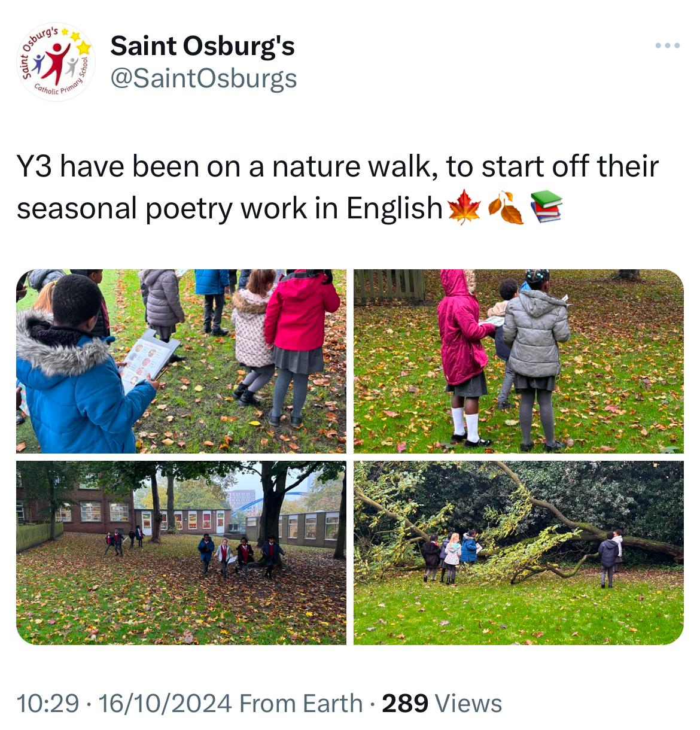Click the yellow stars on the school logo

[78, 41]
